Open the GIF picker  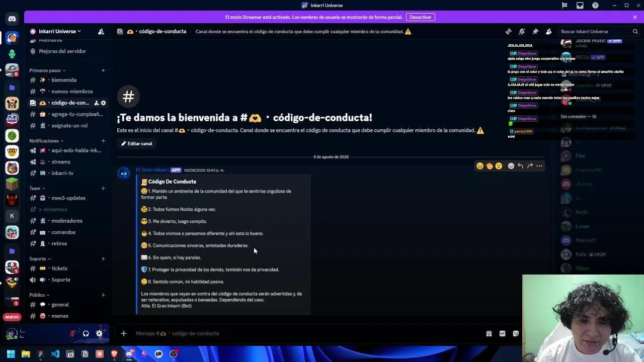pos(502,333)
